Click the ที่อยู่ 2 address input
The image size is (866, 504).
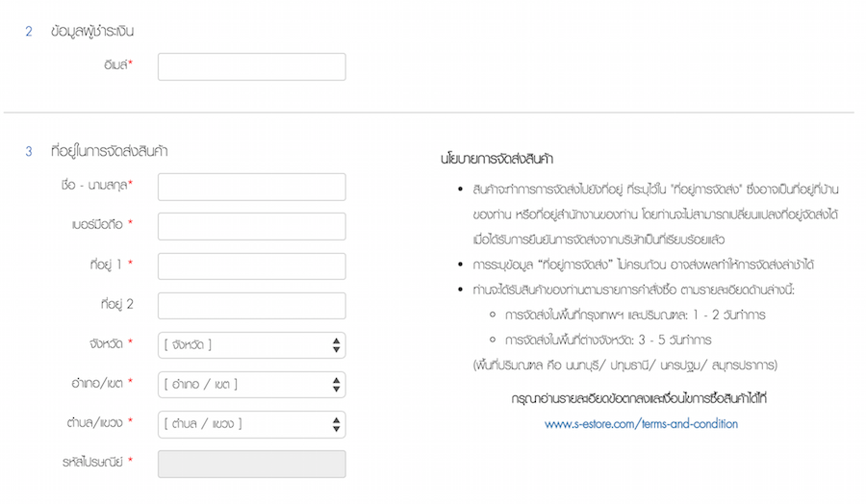tap(251, 305)
